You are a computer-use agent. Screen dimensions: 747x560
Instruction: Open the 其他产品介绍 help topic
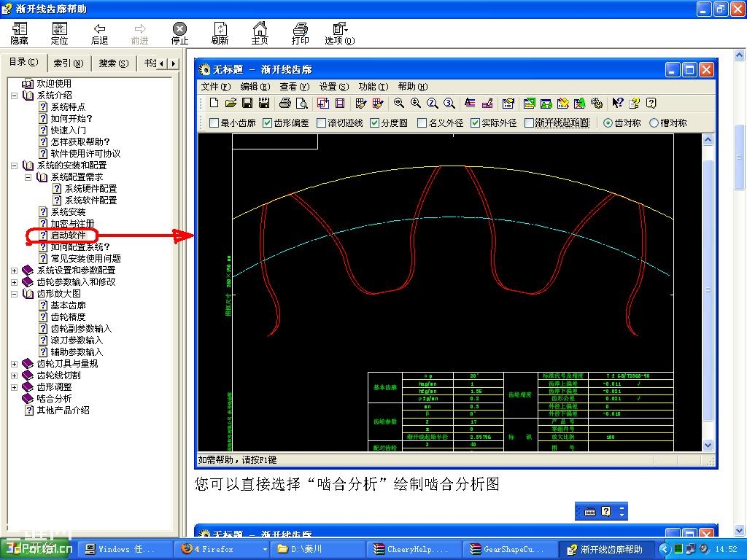point(63,410)
